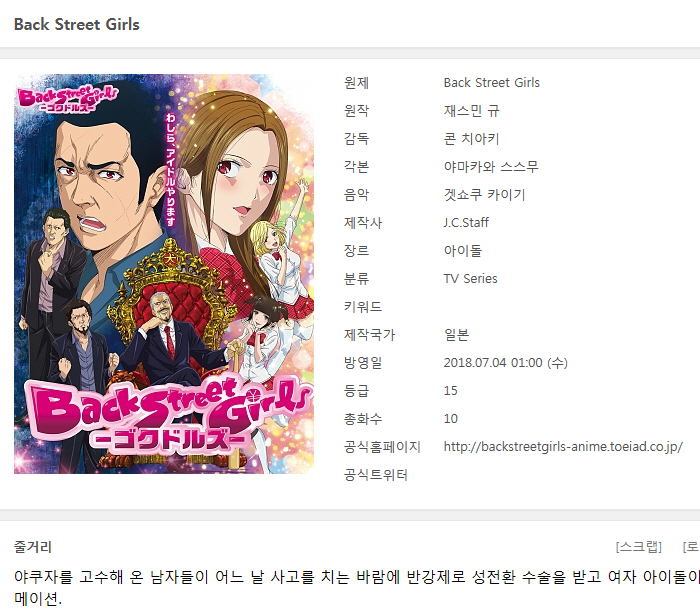Click the author name 재스민 규
This screenshot has height=612, width=700.
coord(471,111)
